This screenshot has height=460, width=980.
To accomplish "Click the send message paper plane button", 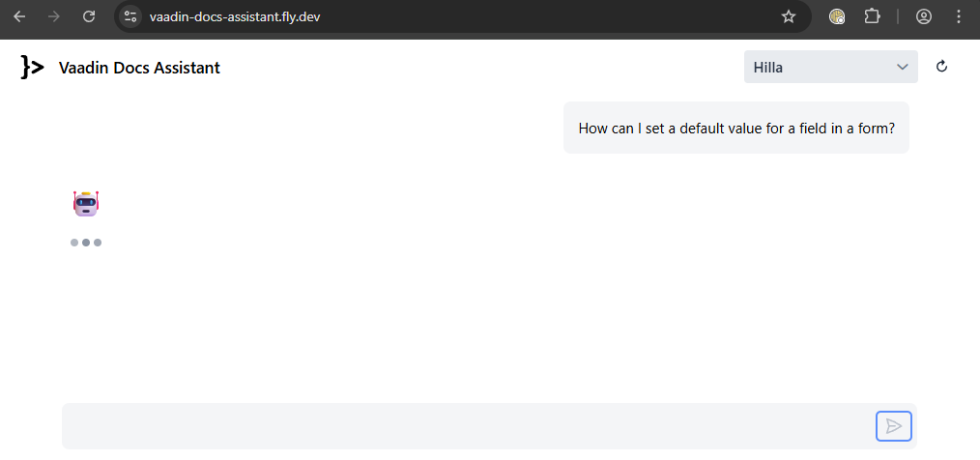I will tap(893, 426).
